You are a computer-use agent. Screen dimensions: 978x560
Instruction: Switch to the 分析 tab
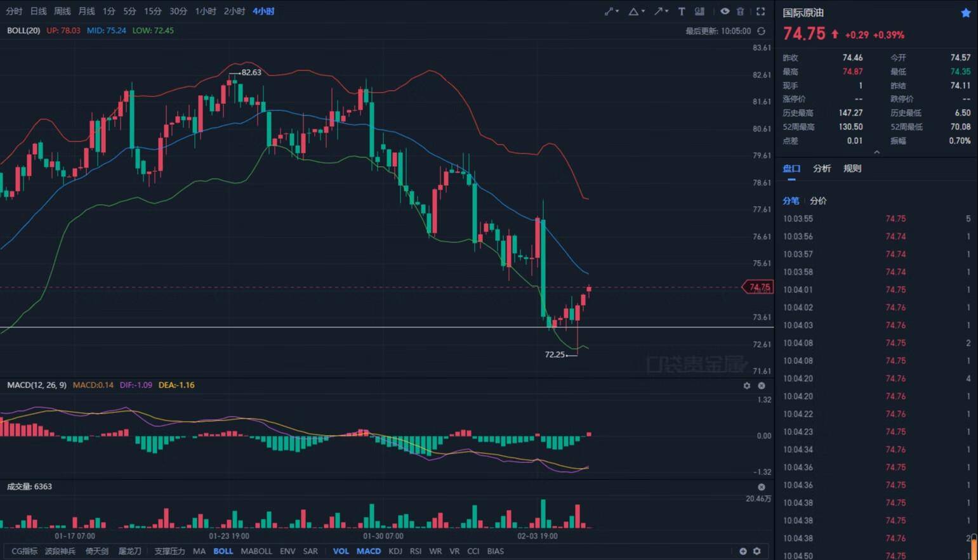coord(822,169)
